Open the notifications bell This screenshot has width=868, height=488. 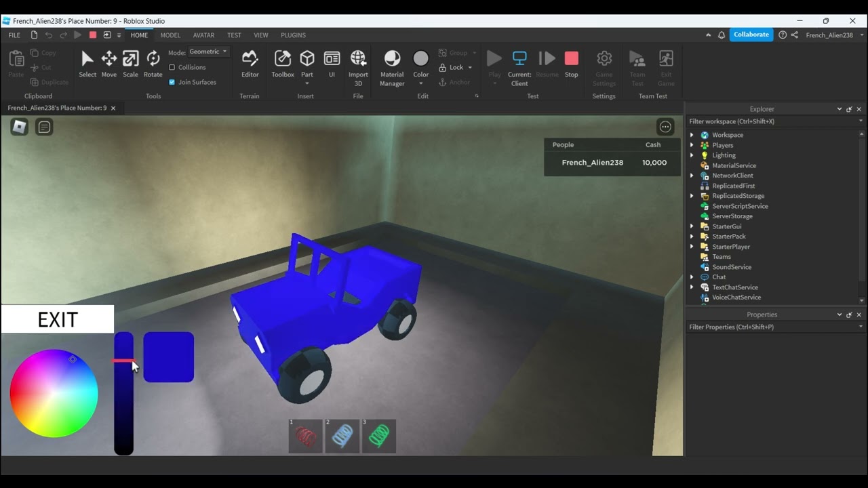tap(721, 35)
